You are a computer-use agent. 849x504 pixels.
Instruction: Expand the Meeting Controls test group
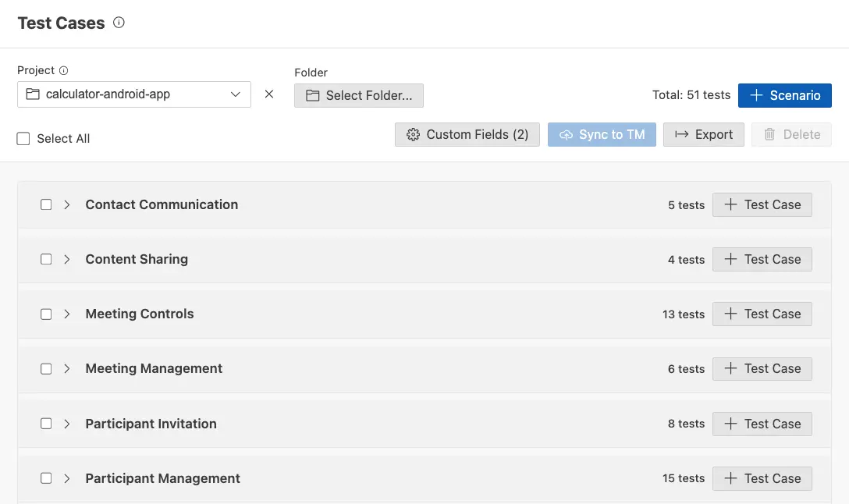(x=67, y=314)
